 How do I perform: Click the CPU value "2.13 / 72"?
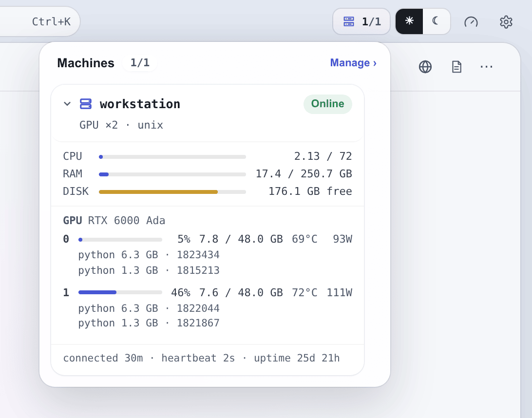coord(323,156)
